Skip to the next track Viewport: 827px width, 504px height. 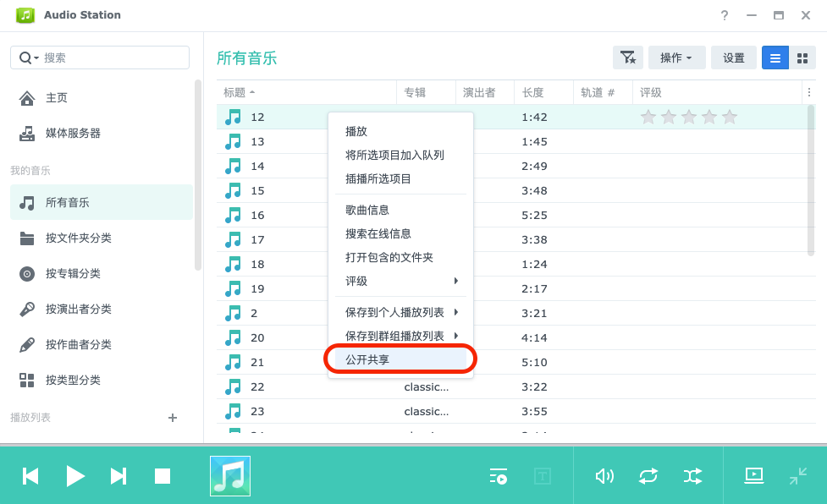[119, 476]
